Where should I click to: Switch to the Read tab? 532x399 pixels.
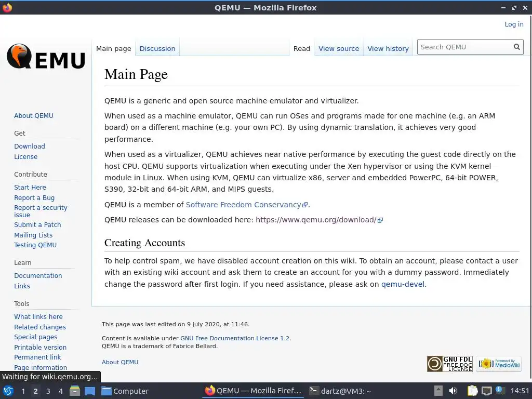pyautogui.click(x=302, y=48)
